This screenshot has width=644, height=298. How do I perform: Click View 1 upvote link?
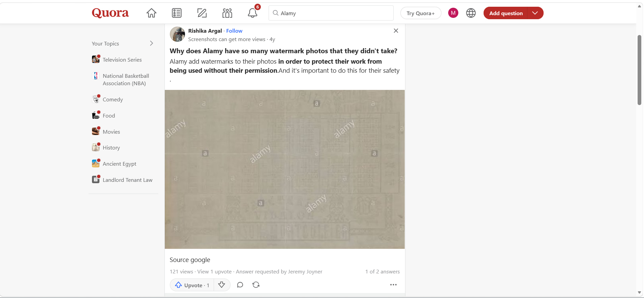[214, 271]
